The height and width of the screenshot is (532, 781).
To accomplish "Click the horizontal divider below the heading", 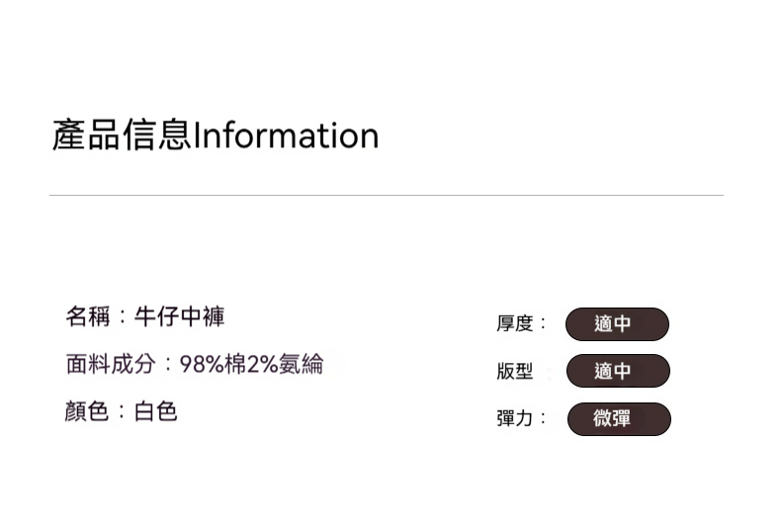I will 386,196.
